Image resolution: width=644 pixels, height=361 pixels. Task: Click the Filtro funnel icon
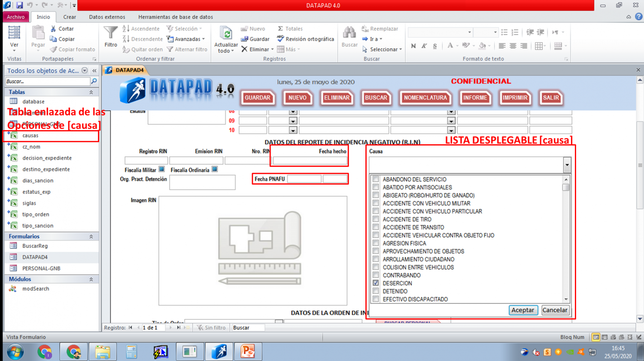[110, 33]
